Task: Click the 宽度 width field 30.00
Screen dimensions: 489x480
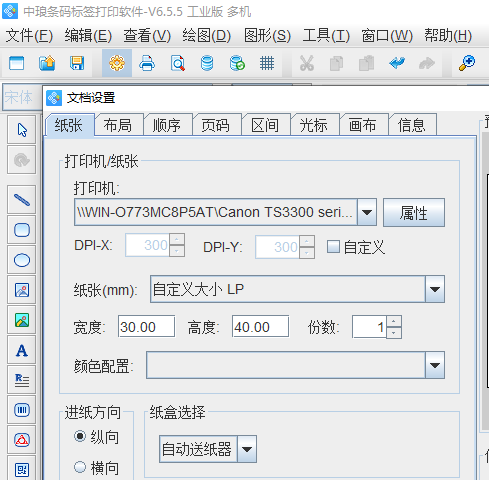Action: [x=146, y=327]
